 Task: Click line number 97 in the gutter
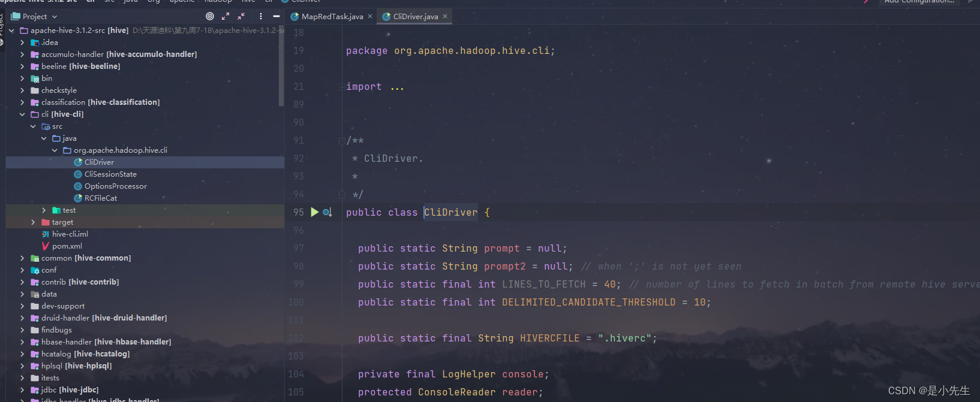[299, 248]
